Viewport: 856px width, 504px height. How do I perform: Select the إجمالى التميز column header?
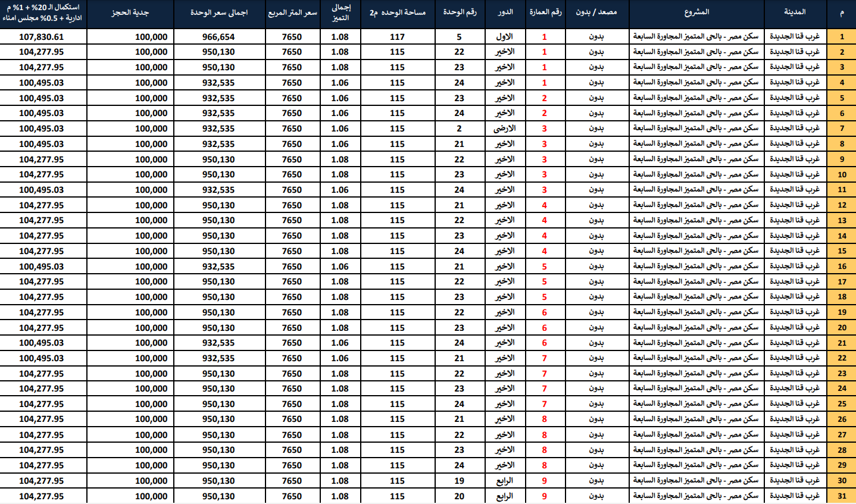pos(340,12)
